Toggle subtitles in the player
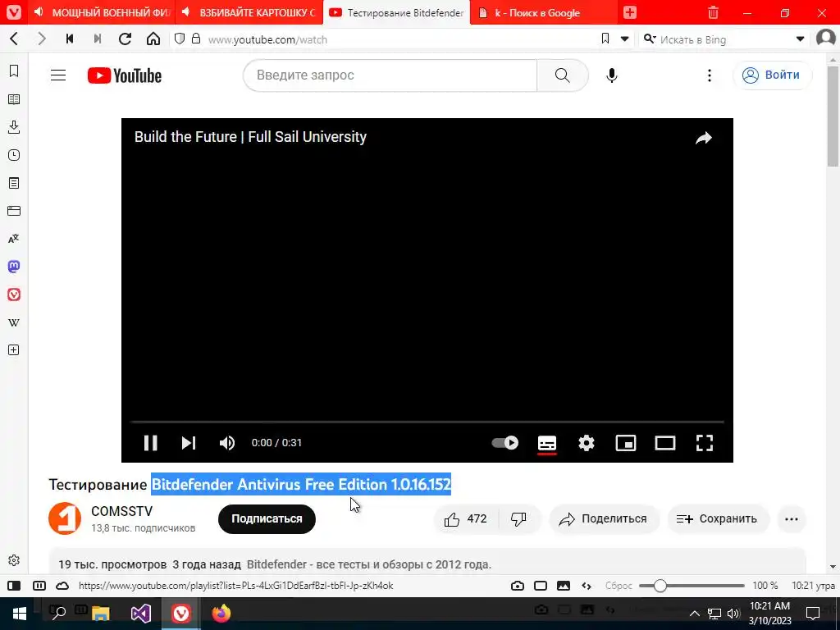This screenshot has width=840, height=630. click(547, 444)
